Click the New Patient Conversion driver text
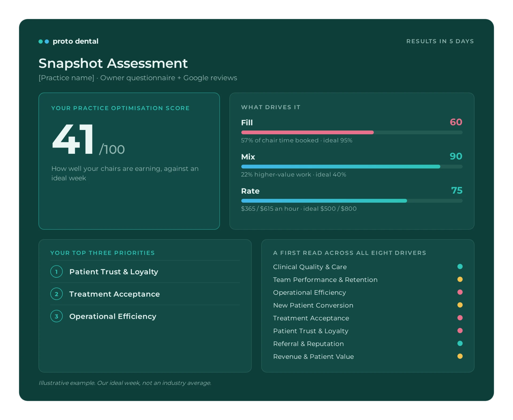The height and width of the screenshot is (420, 513). click(313, 305)
